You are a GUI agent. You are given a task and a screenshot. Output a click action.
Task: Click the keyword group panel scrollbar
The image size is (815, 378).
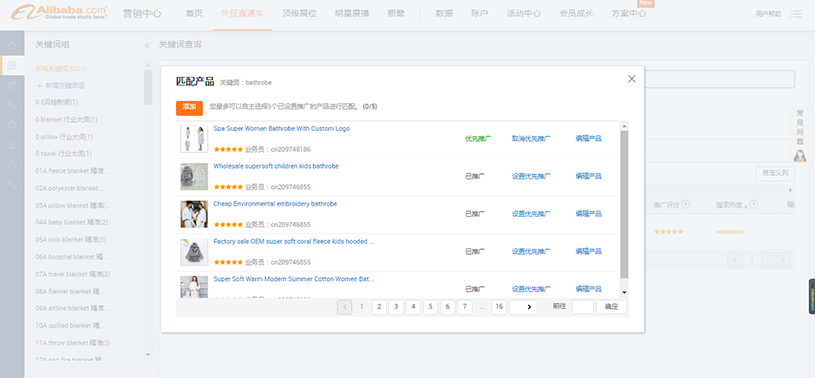148,87
